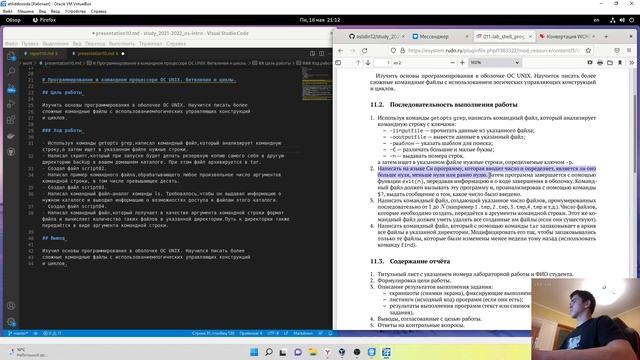The width and height of the screenshot is (640, 360).
Task: Open file icon in PDF viewer toolbar
Action: [610, 63]
